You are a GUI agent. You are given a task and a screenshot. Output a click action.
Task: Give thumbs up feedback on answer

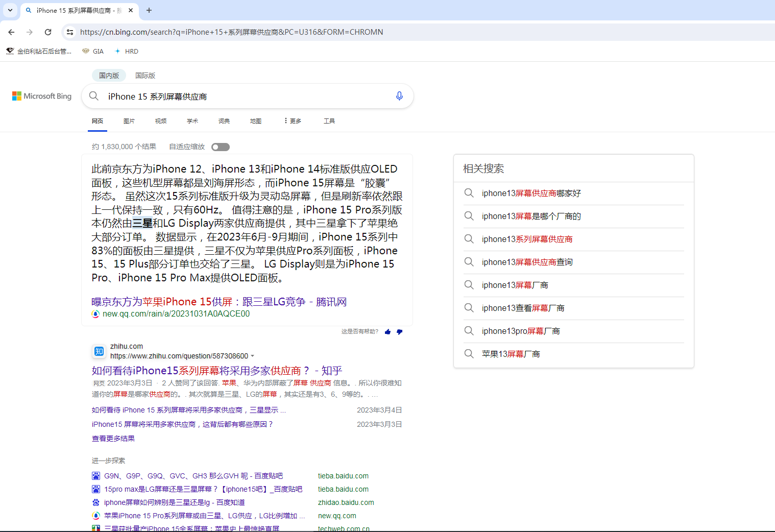click(387, 332)
